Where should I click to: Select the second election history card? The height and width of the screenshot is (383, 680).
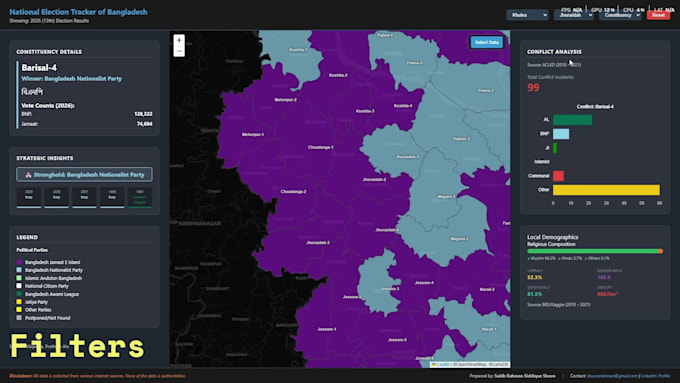(56, 197)
